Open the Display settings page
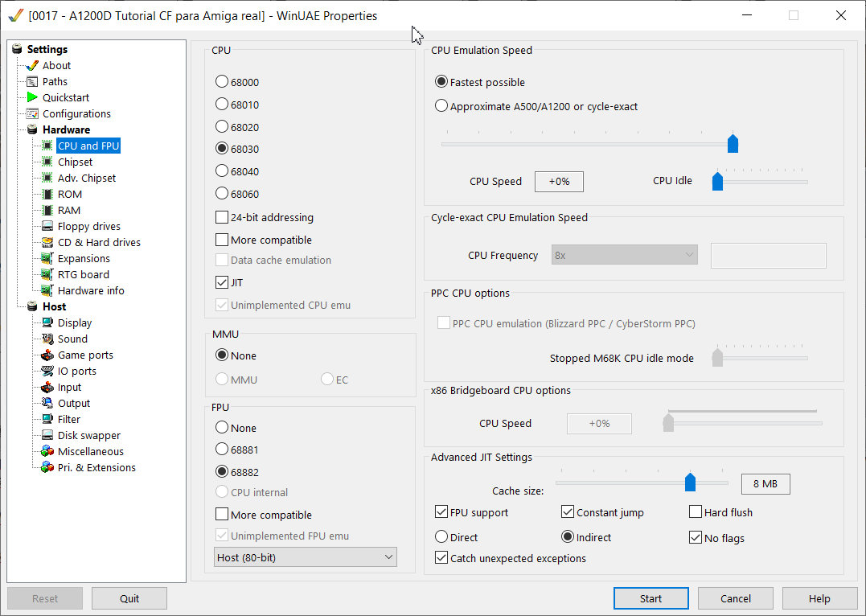The width and height of the screenshot is (866, 616). pos(75,322)
